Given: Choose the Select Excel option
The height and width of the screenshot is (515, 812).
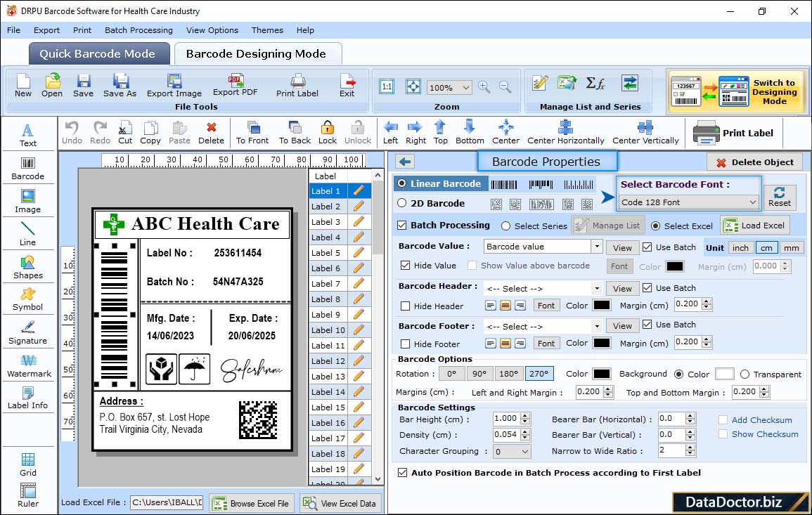Looking at the screenshot, I should tap(656, 226).
